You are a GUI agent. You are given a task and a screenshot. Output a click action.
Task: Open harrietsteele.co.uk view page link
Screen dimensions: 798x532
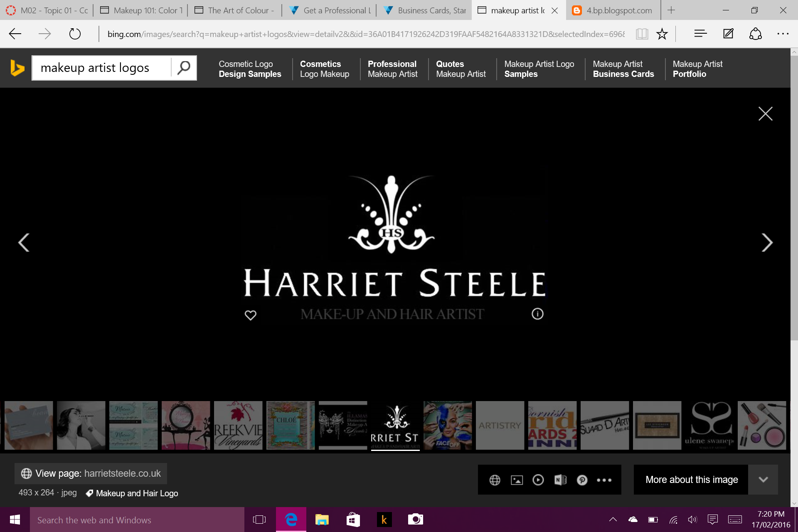point(122,473)
